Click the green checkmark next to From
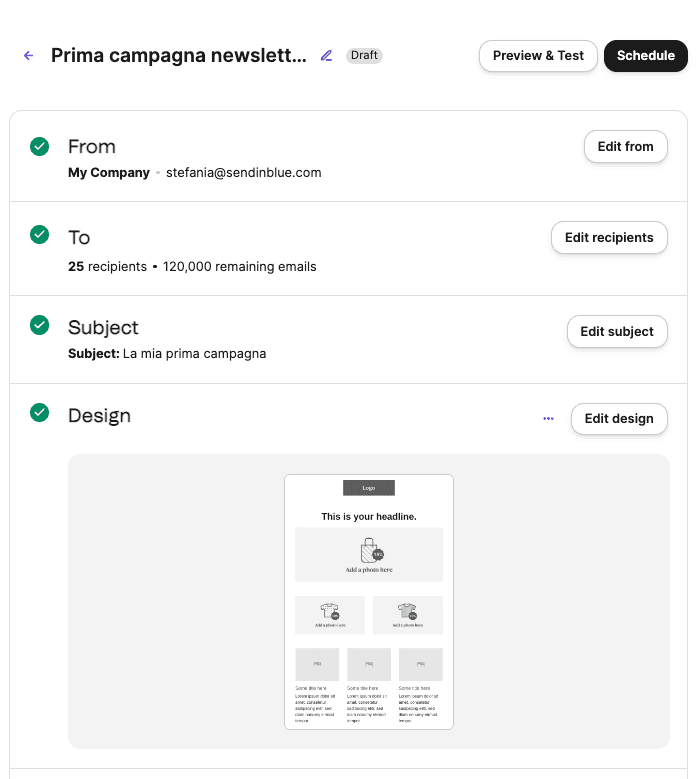Viewport: 699px width, 779px height. pos(39,147)
